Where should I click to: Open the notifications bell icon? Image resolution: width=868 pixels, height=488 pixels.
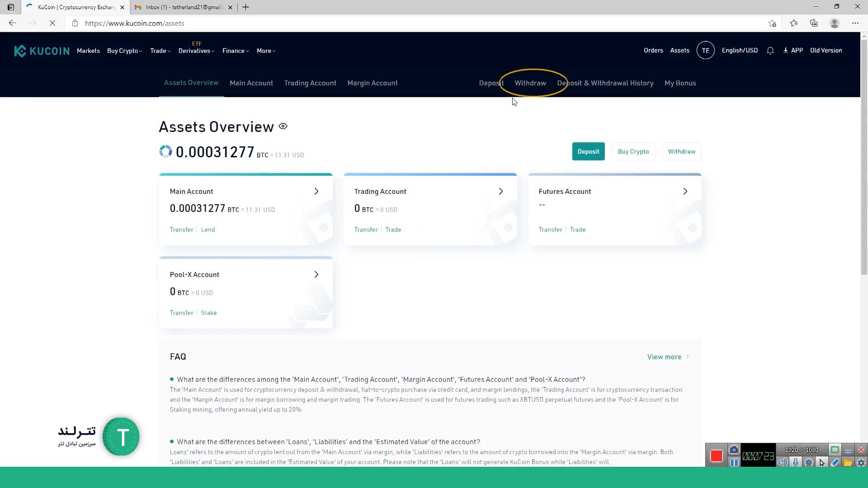tap(770, 51)
